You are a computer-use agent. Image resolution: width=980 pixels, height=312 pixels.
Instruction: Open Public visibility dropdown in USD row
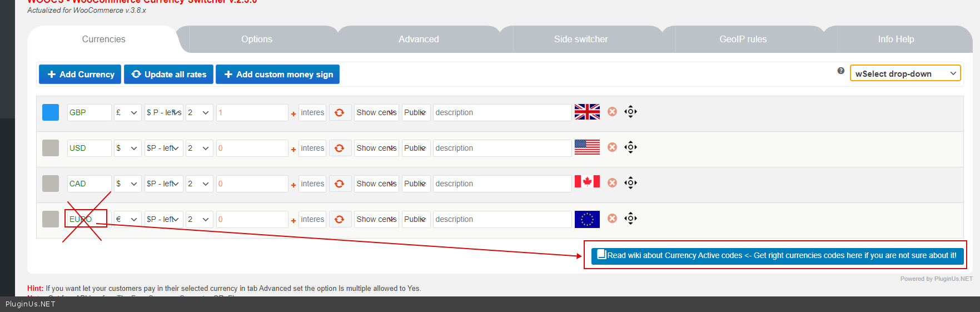point(416,148)
